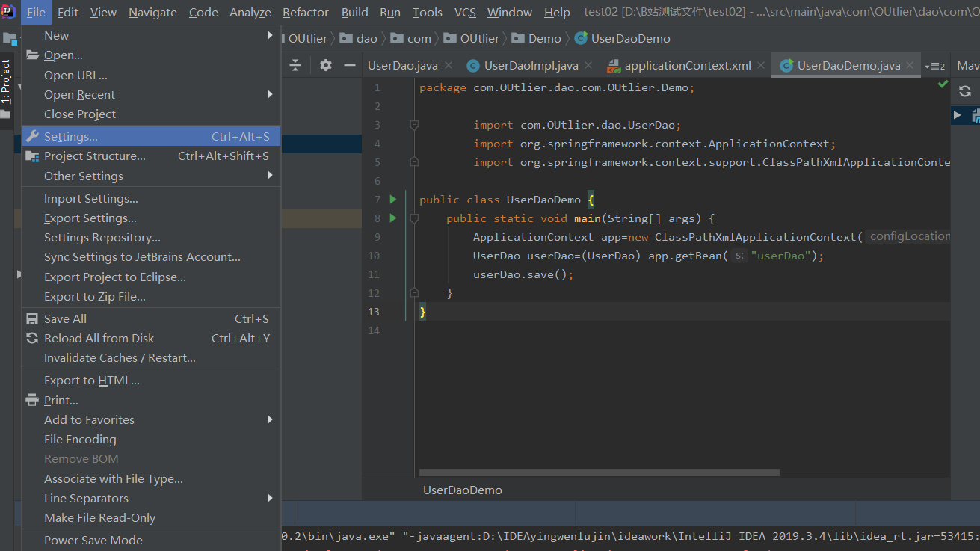Open the Code menu
This screenshot has width=980, height=551.
pyautogui.click(x=203, y=12)
